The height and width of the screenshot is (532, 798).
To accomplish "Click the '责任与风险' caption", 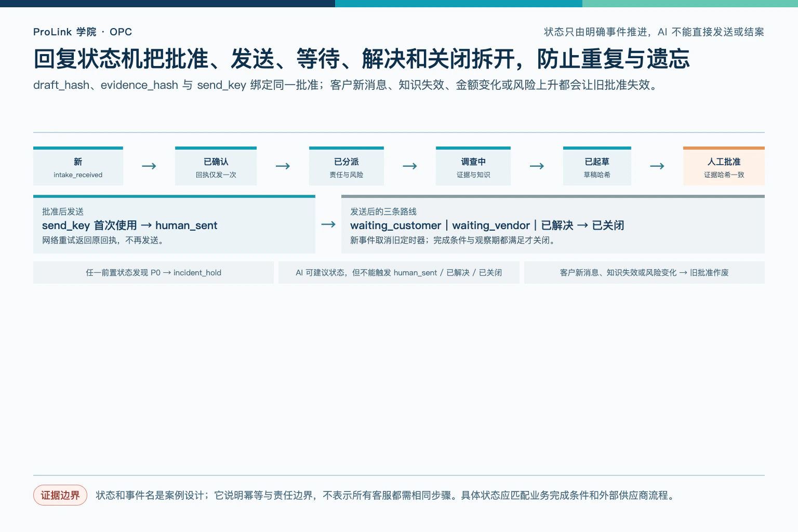I will click(x=347, y=175).
